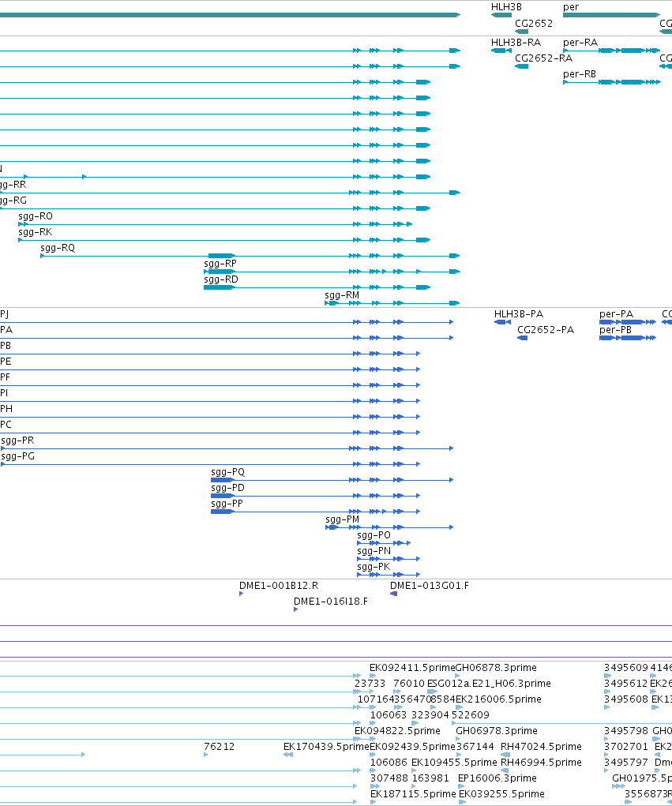Select the sgg-RK transcript label
The image size is (672, 806).
click(x=35, y=232)
